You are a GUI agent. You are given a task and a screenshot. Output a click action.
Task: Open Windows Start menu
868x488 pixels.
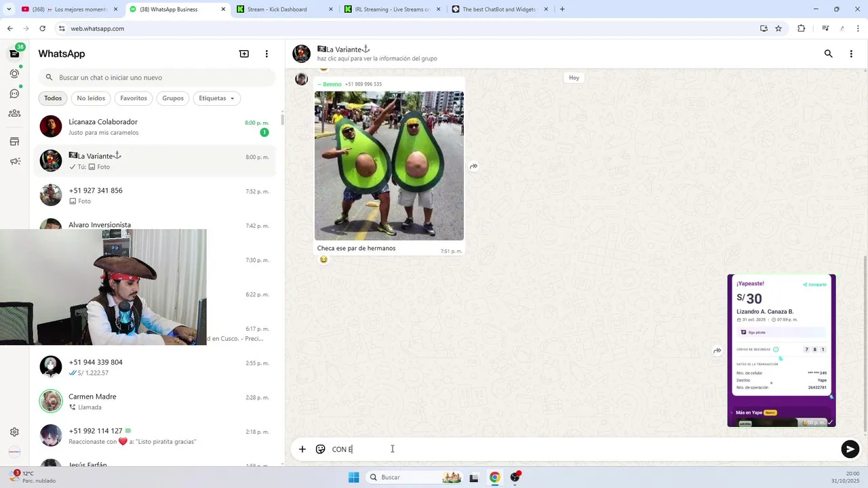pos(353,477)
